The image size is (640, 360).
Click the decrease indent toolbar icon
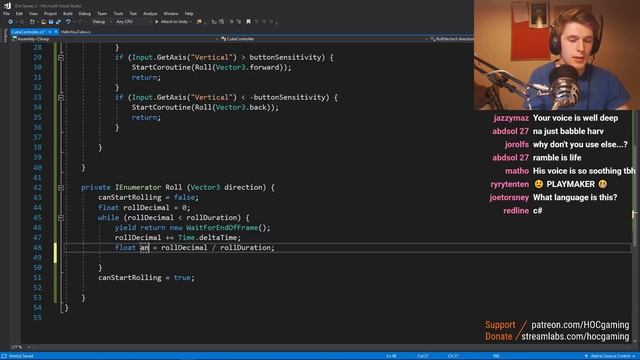214,22
